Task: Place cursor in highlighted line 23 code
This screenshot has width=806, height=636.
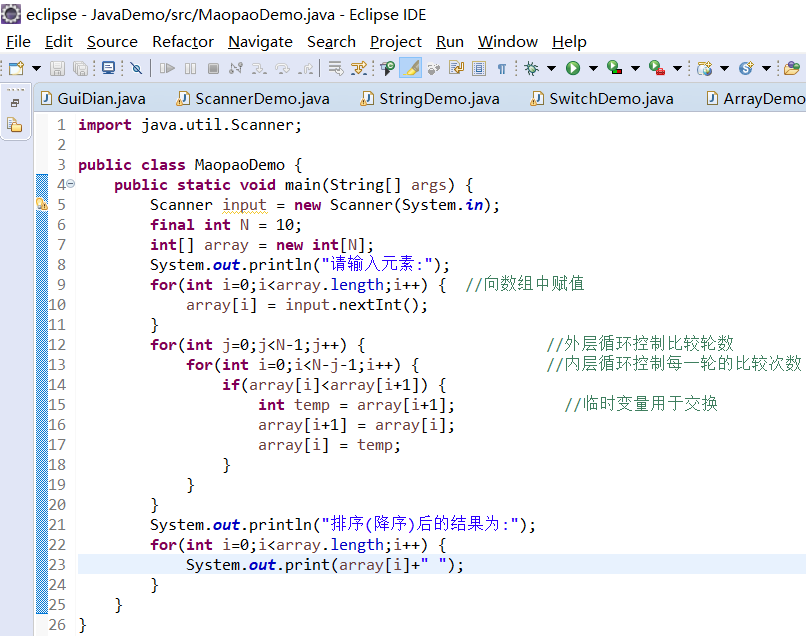Action: pos(324,565)
